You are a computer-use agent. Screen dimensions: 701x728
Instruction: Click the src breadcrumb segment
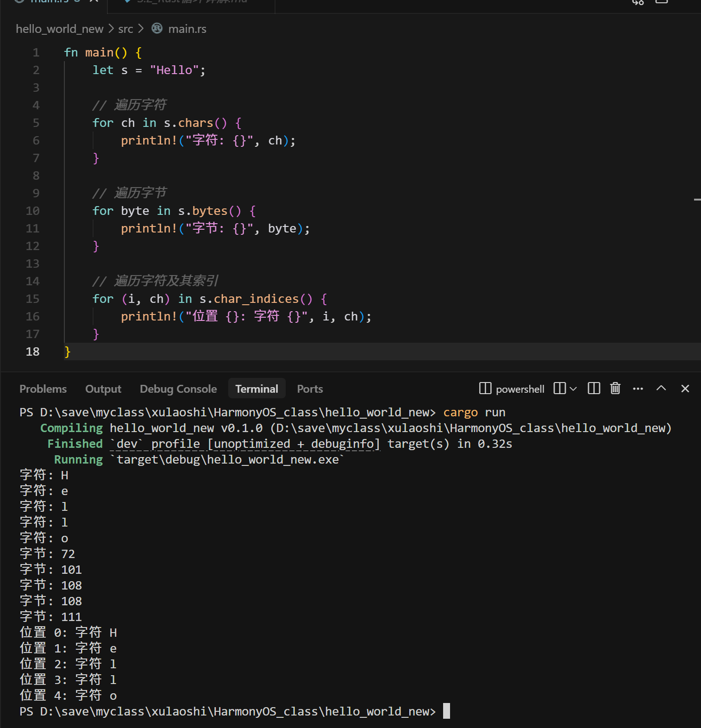click(125, 29)
